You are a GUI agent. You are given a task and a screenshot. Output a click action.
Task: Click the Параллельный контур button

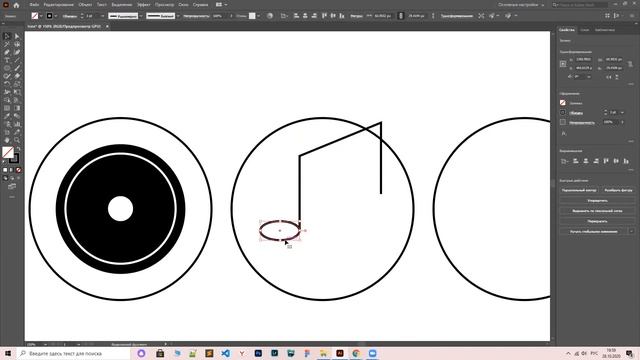(x=579, y=190)
